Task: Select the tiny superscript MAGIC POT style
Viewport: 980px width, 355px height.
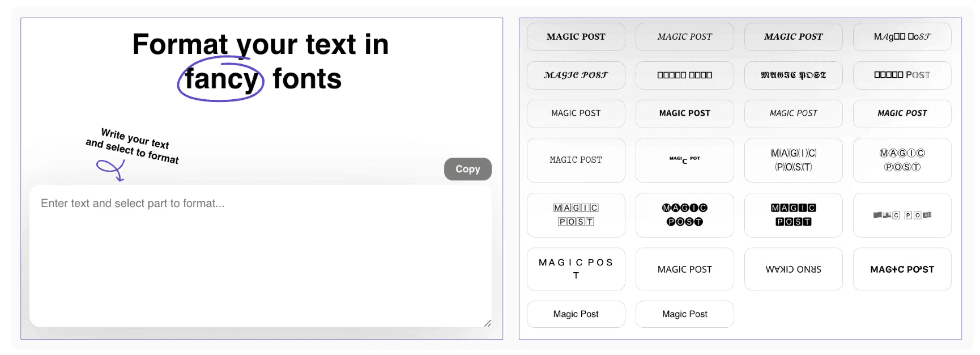Action: tap(684, 160)
